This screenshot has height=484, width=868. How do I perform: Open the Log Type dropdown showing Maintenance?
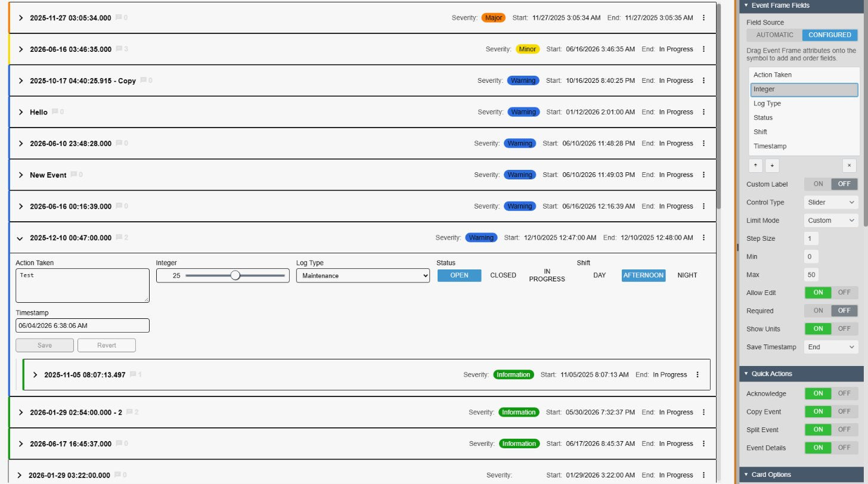click(363, 275)
